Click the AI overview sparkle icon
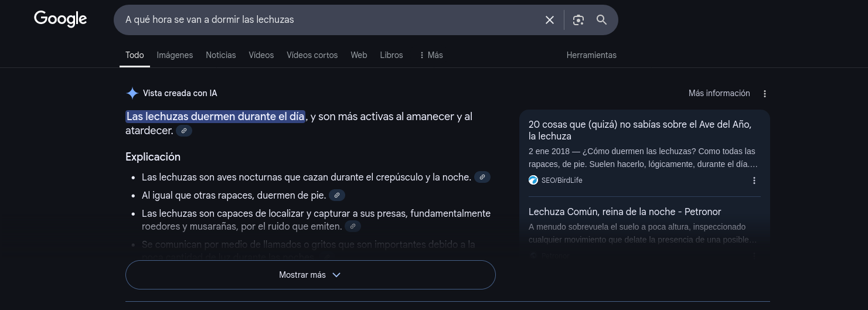The height and width of the screenshot is (310, 868). click(x=132, y=93)
